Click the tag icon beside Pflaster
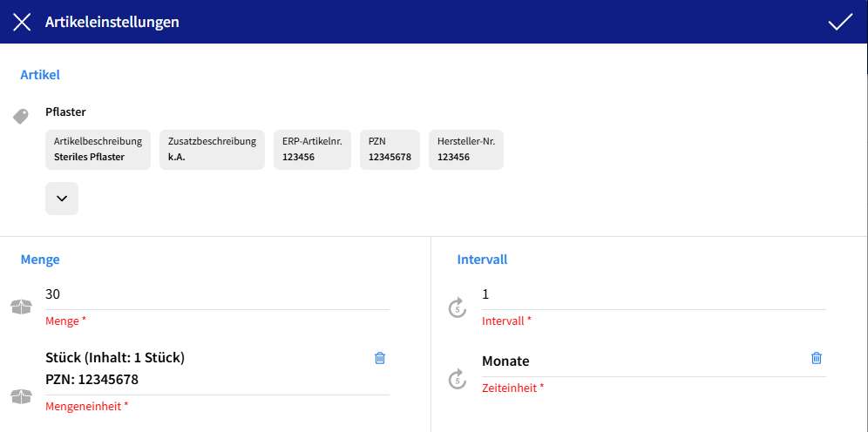Viewport: 868px width, 432px height. point(22,116)
